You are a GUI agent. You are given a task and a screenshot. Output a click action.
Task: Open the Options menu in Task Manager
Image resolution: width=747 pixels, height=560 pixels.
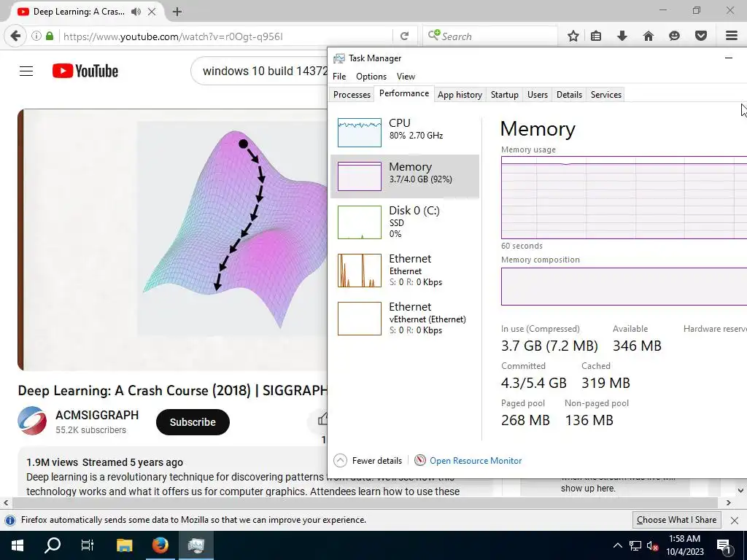coord(371,76)
